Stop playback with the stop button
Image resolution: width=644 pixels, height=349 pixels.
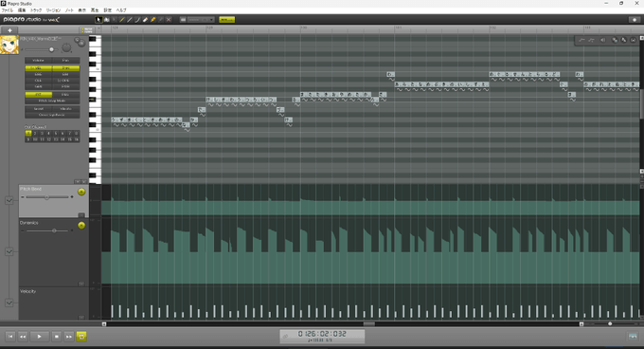[x=57, y=337]
